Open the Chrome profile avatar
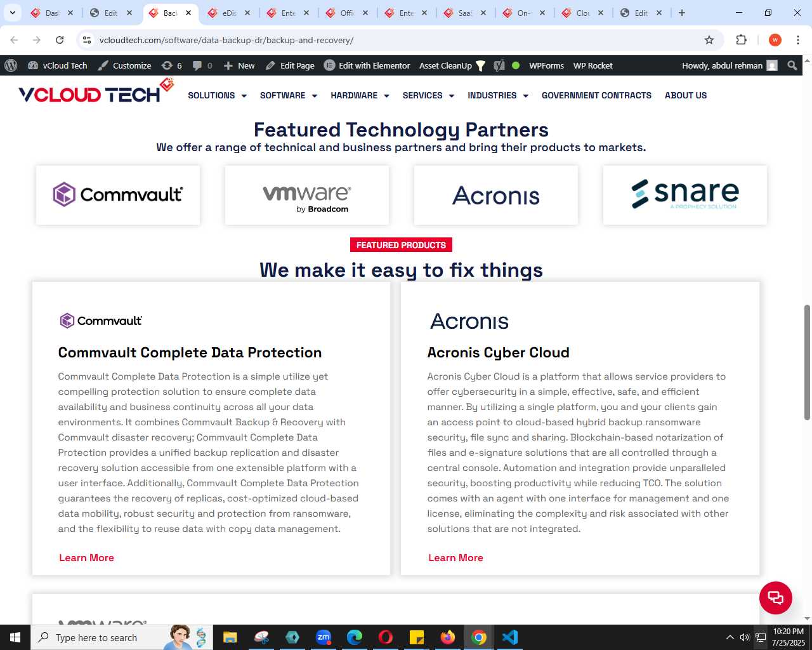 [775, 40]
